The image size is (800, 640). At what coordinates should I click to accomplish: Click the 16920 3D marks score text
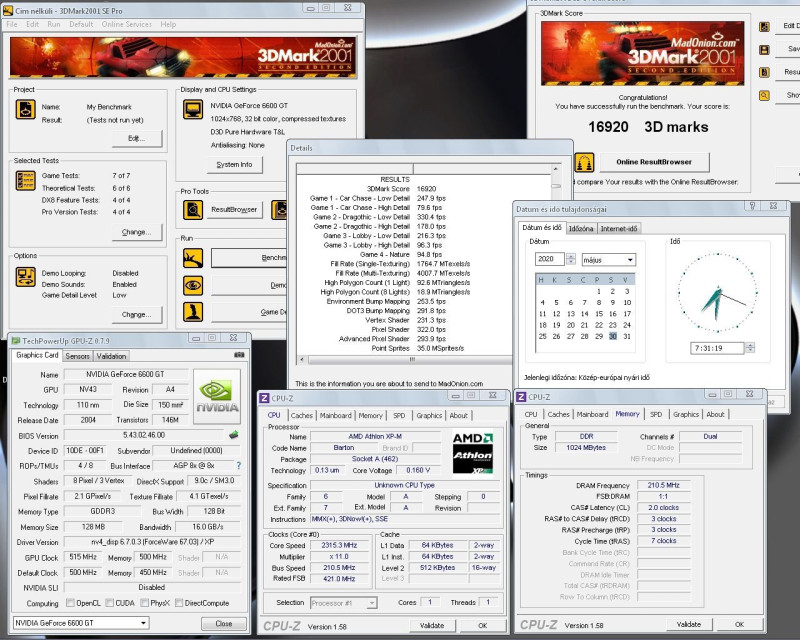pyautogui.click(x=648, y=127)
